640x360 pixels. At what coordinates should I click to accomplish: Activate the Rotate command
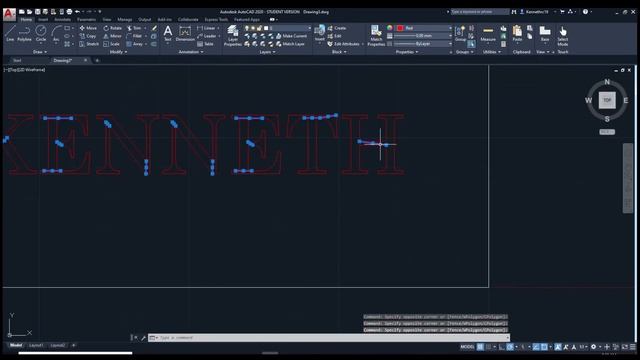pyautogui.click(x=113, y=28)
